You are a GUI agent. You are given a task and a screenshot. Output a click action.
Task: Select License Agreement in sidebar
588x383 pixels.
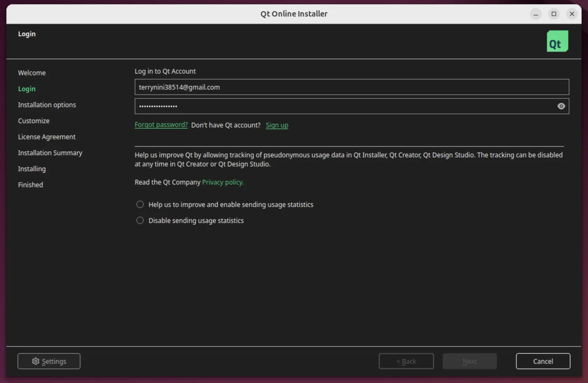click(x=47, y=137)
